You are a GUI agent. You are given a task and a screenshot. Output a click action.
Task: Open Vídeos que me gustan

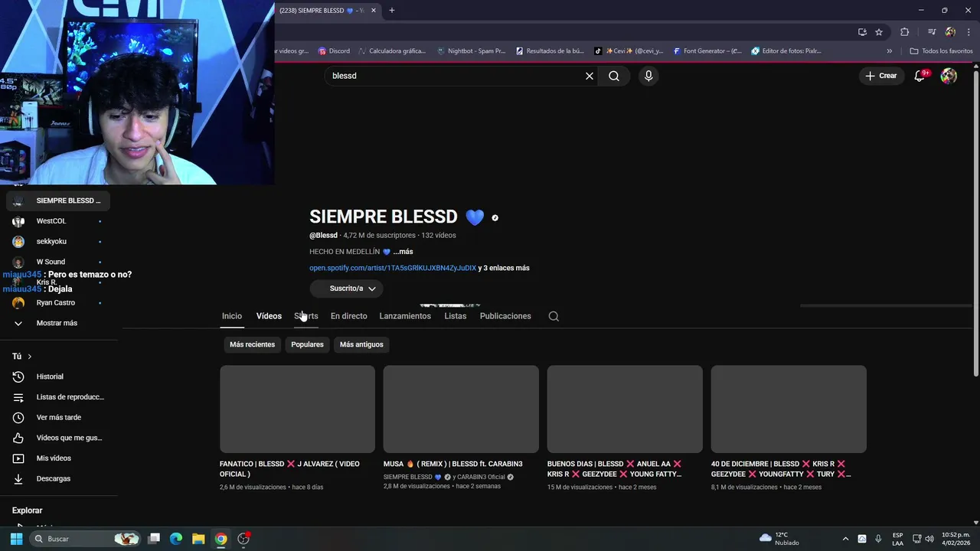click(57, 438)
